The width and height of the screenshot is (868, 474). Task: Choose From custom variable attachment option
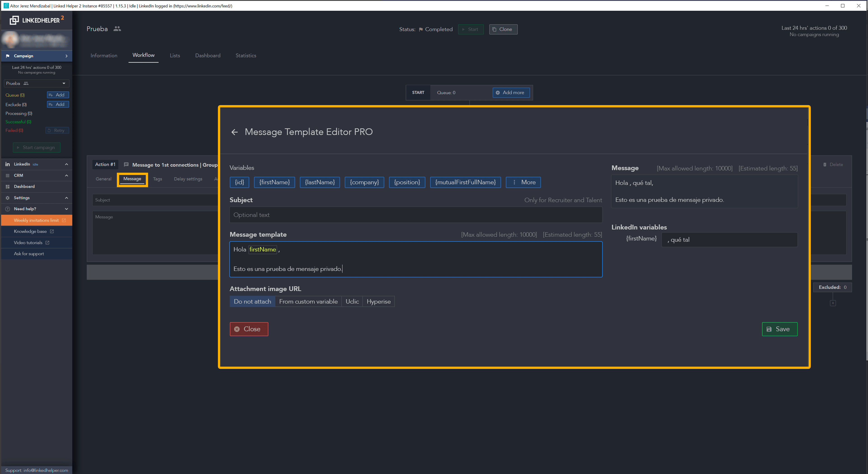pos(308,302)
